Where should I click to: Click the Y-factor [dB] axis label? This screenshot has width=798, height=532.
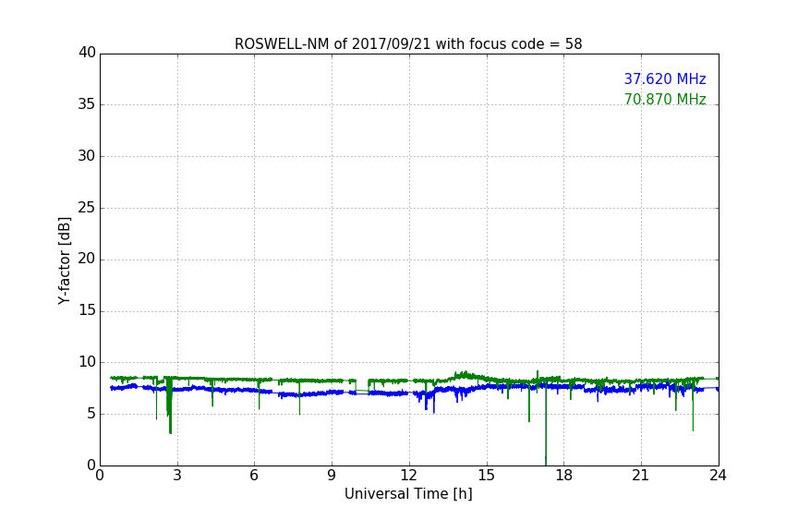[x=65, y=260]
